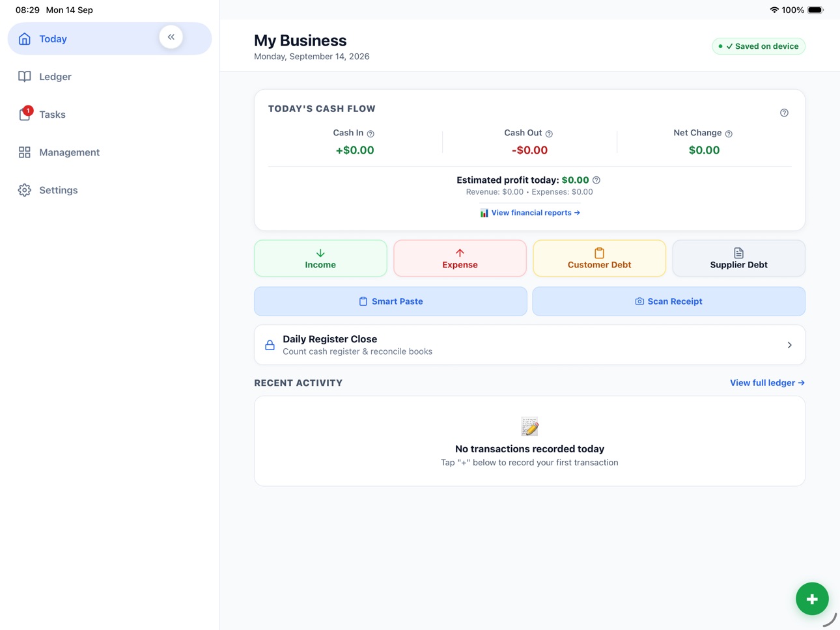Open the Today home page

point(109,39)
